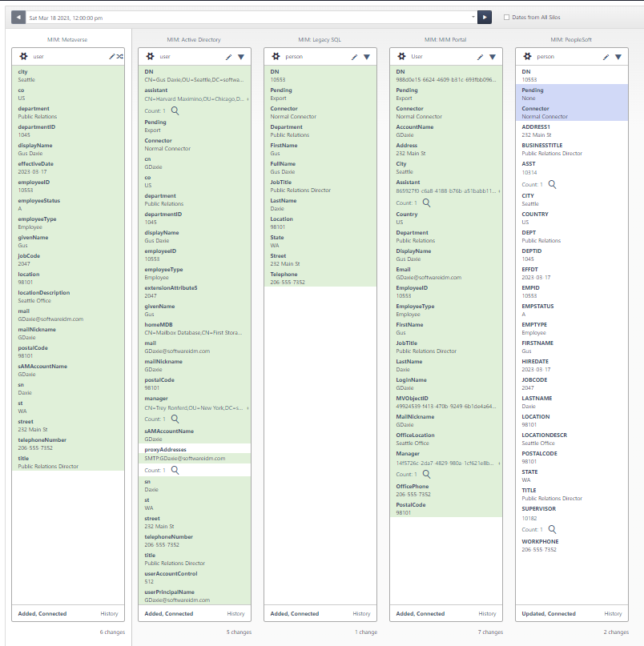Click the highlighted Pending row in PeopleSoft
This screenshot has height=646, width=644.
[572, 94]
